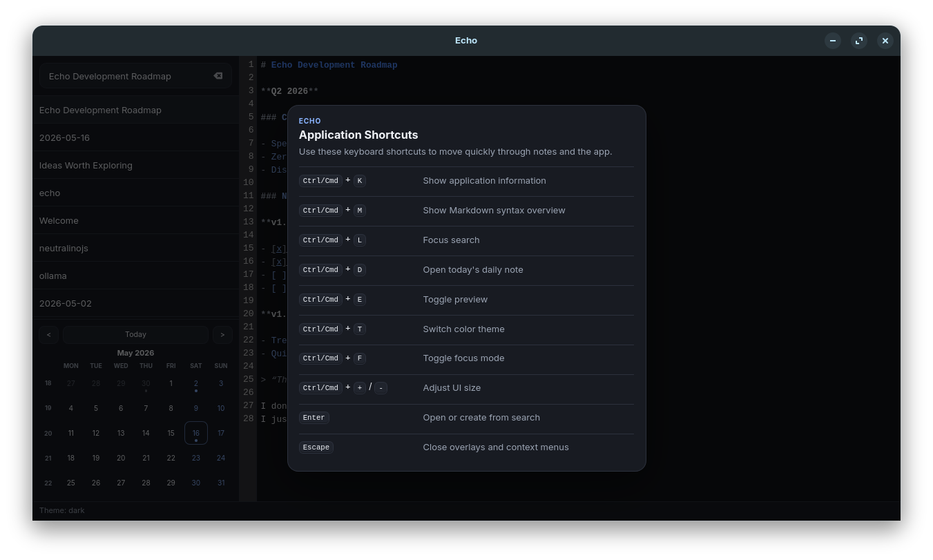Maximize the Echo window
The height and width of the screenshot is (560, 933).
(x=859, y=41)
